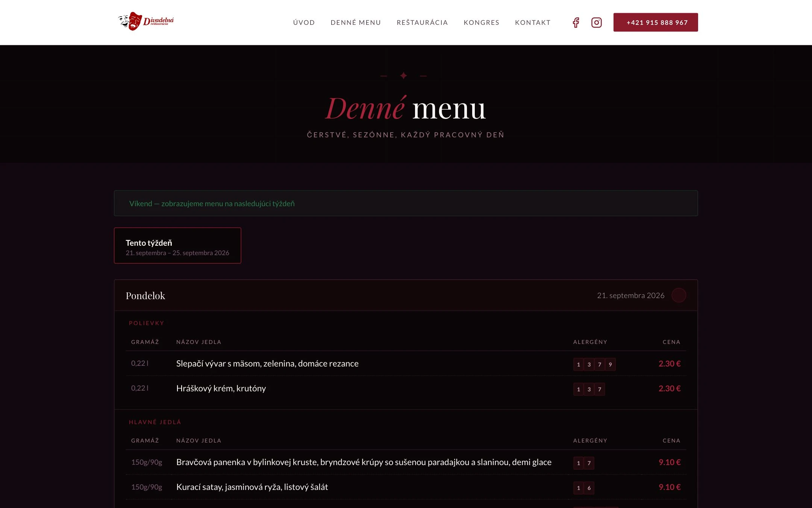Click allergen 9 of Slepačí vývar
Image resolution: width=812 pixels, height=508 pixels.
click(610, 364)
